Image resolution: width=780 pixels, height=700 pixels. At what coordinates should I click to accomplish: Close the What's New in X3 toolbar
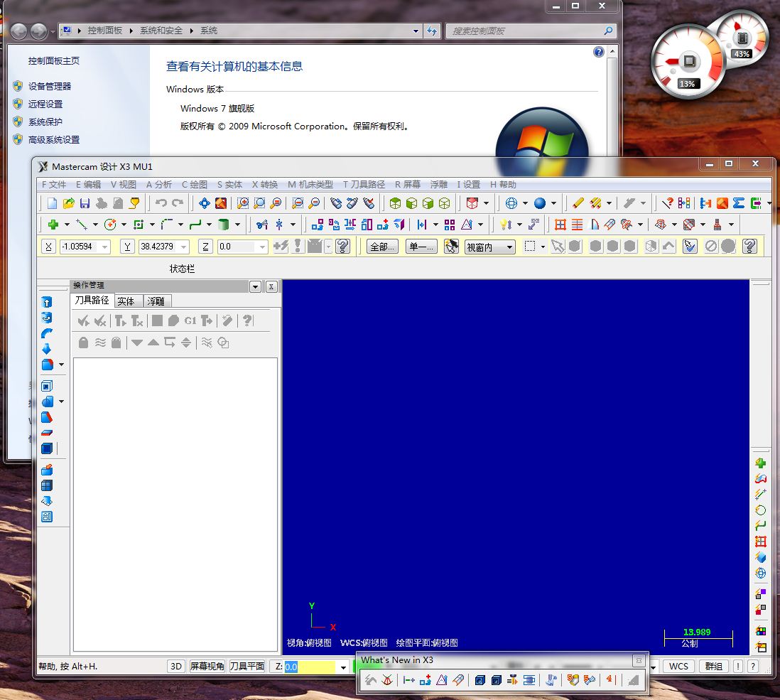639,660
